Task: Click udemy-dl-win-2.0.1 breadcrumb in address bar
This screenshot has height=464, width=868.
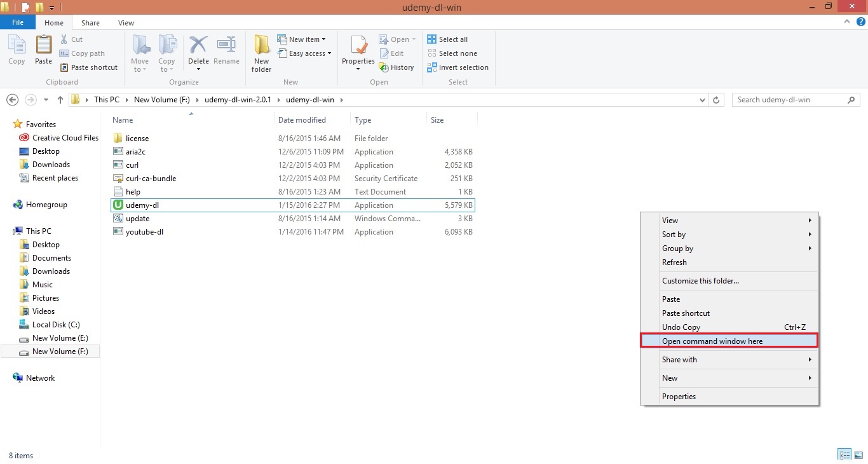Action: [238, 100]
